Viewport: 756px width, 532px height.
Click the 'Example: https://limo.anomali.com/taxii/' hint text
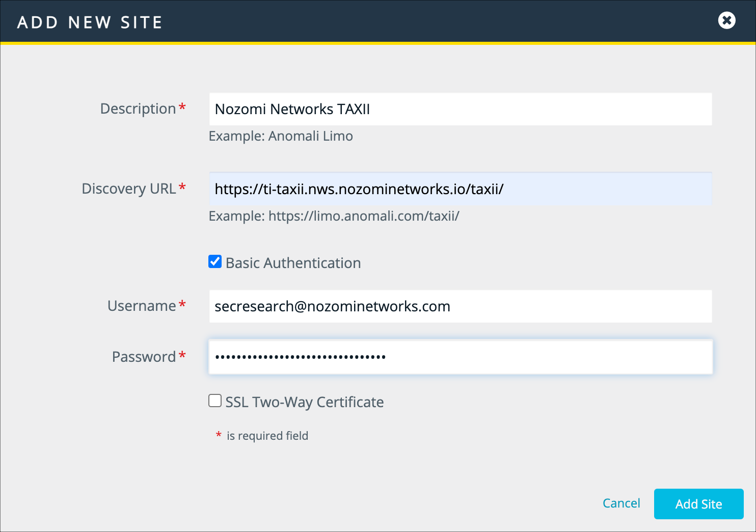pos(334,216)
